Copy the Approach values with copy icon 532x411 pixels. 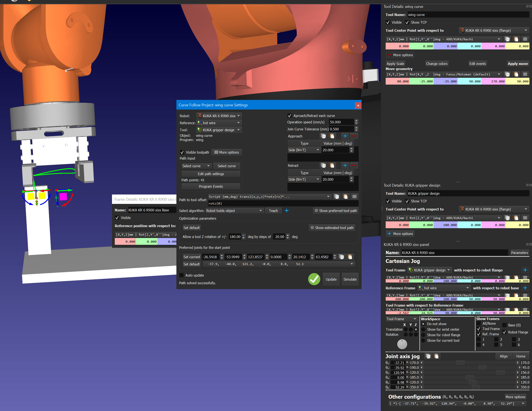[x=323, y=136]
